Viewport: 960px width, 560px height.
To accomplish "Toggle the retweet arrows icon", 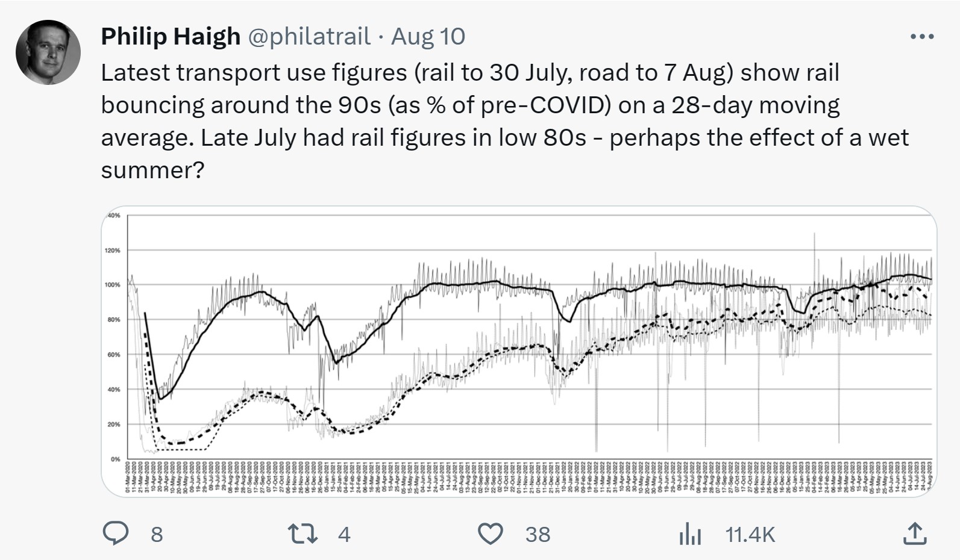I will [x=303, y=534].
